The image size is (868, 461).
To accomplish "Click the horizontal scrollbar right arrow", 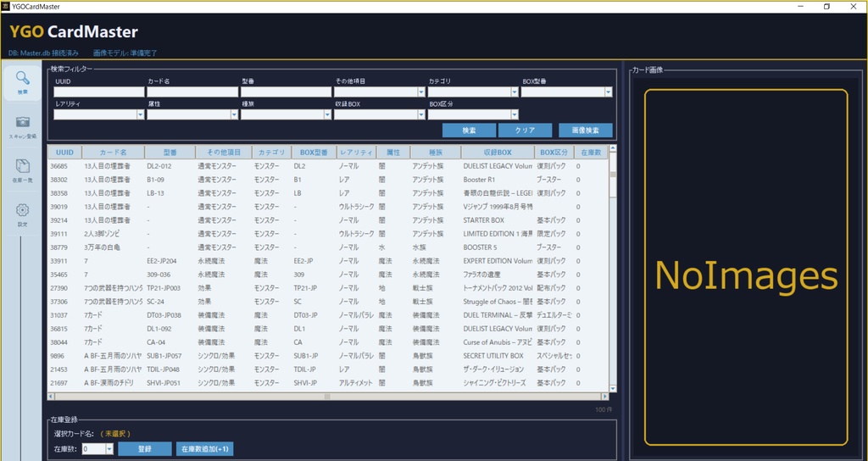I will pyautogui.click(x=604, y=397).
